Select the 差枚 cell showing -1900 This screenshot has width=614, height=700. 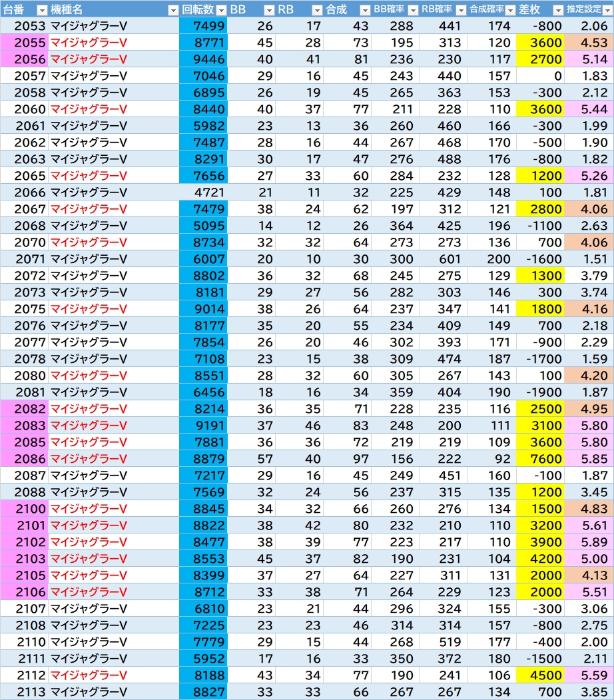539,392
